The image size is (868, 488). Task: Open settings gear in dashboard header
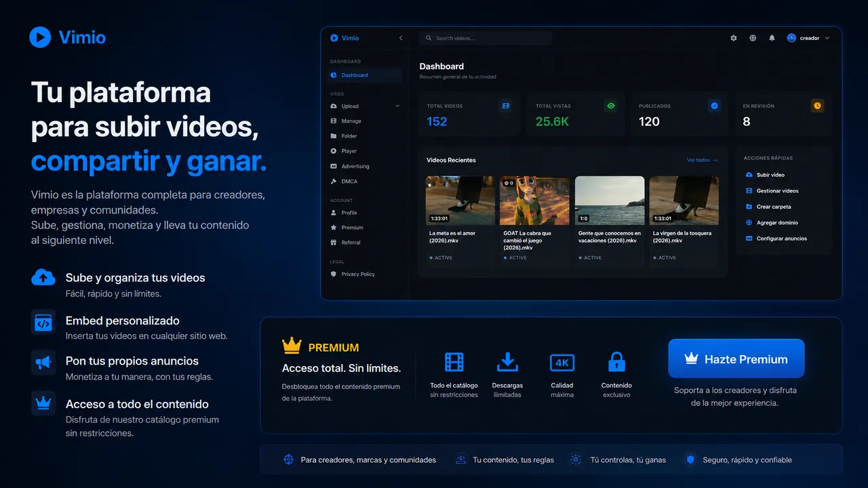click(x=734, y=38)
